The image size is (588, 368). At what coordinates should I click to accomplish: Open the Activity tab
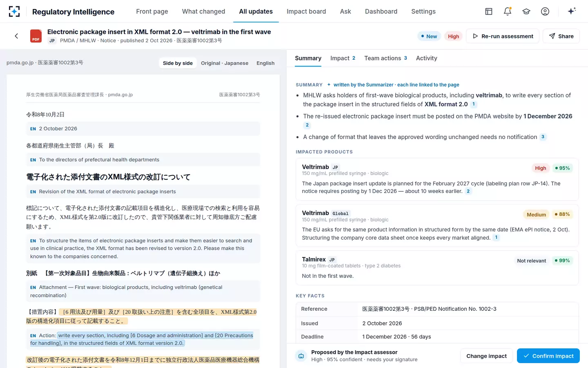(x=427, y=58)
